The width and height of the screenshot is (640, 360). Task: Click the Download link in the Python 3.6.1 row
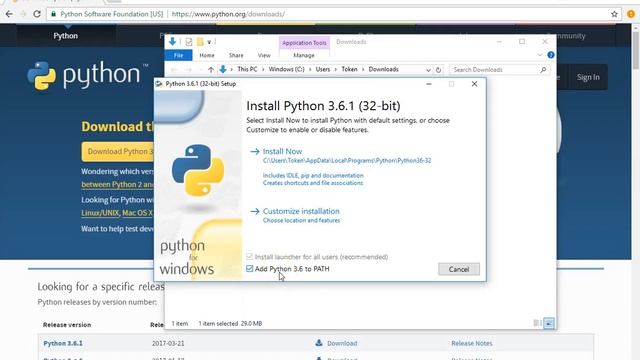pos(342,343)
